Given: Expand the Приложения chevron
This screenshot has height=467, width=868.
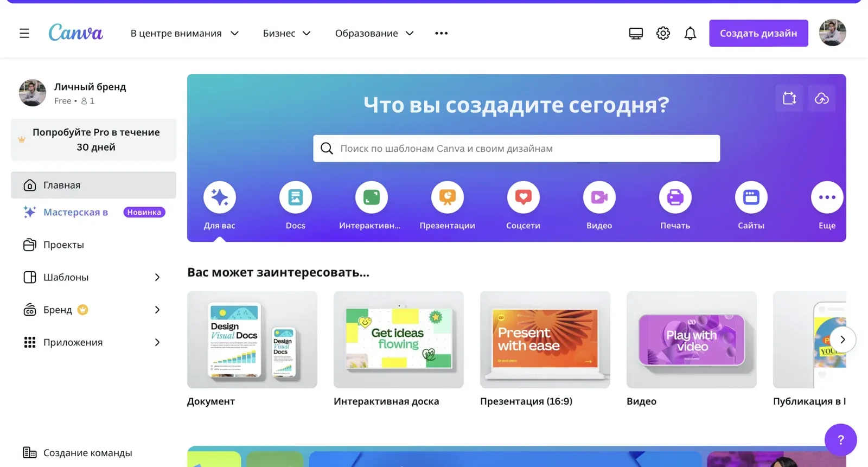Looking at the screenshot, I should tap(157, 342).
